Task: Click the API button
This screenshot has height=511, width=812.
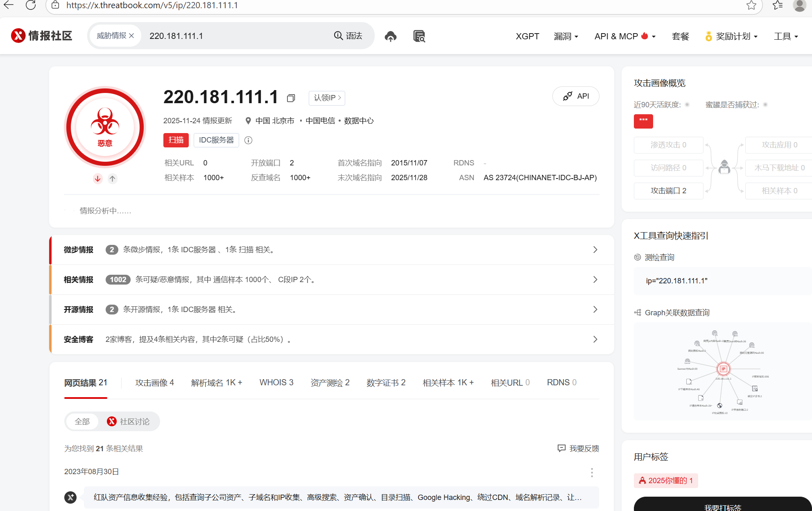Action: tap(576, 96)
